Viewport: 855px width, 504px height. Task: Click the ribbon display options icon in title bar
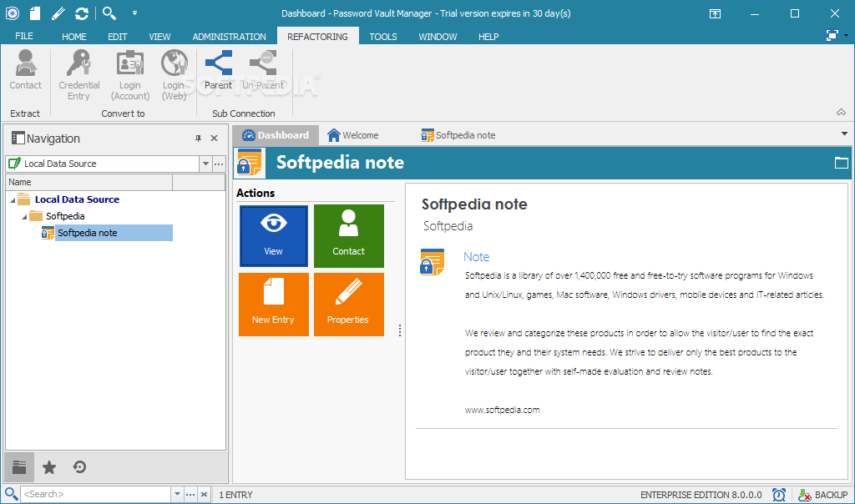[715, 13]
